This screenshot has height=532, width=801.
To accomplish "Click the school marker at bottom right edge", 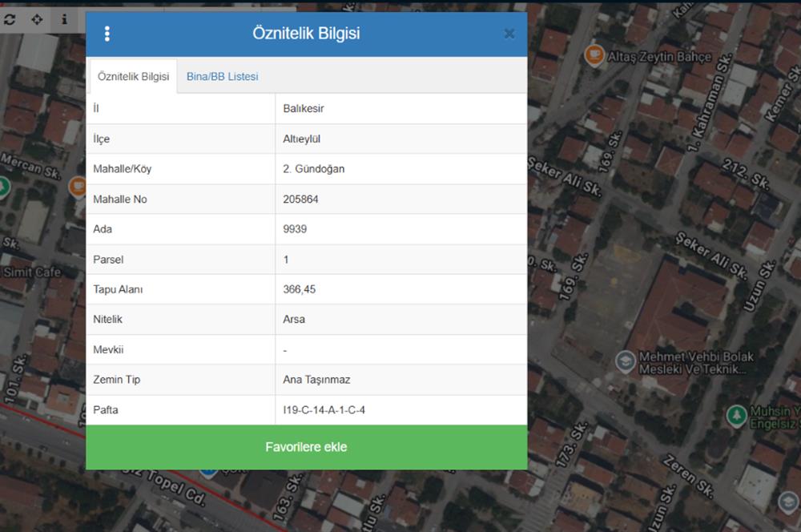I will [x=791, y=502].
